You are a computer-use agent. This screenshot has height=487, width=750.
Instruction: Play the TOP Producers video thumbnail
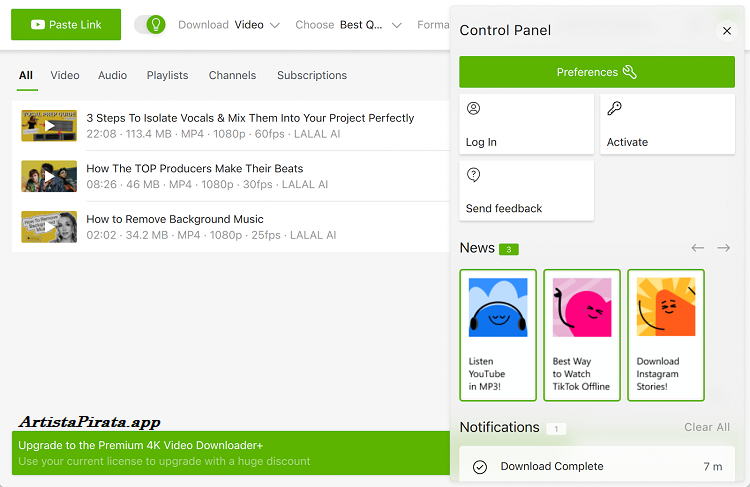(49, 176)
